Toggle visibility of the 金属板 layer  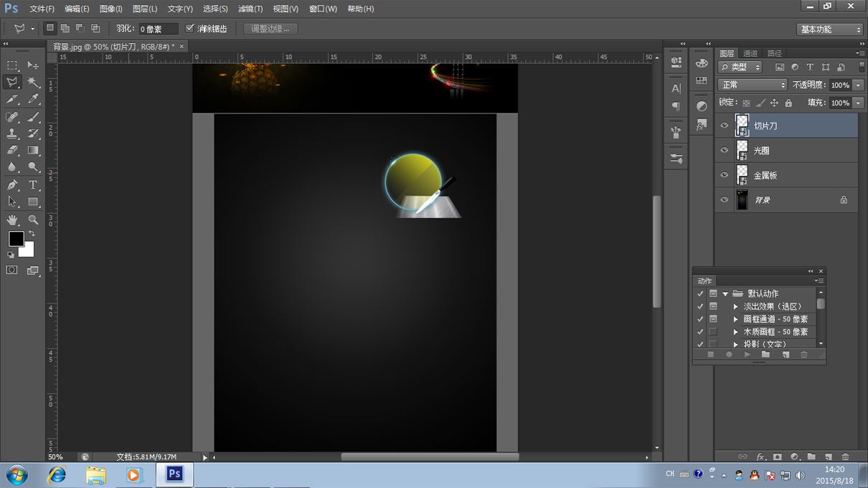click(x=724, y=175)
